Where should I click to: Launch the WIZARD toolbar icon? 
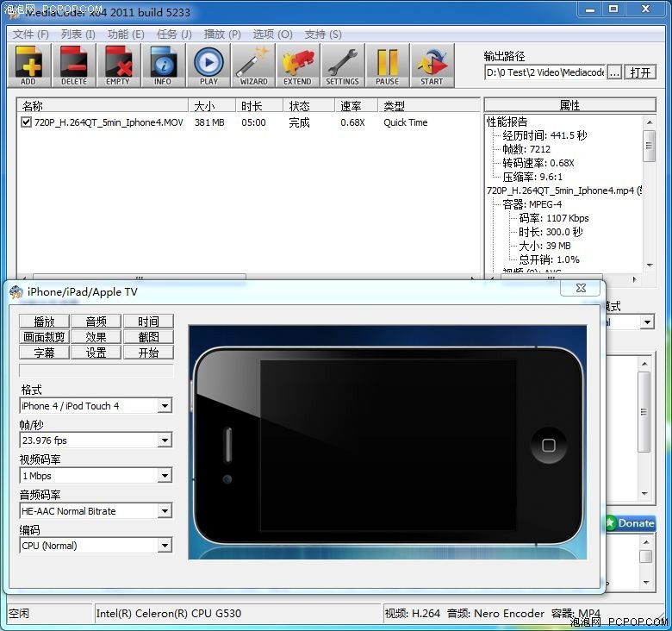tap(253, 66)
